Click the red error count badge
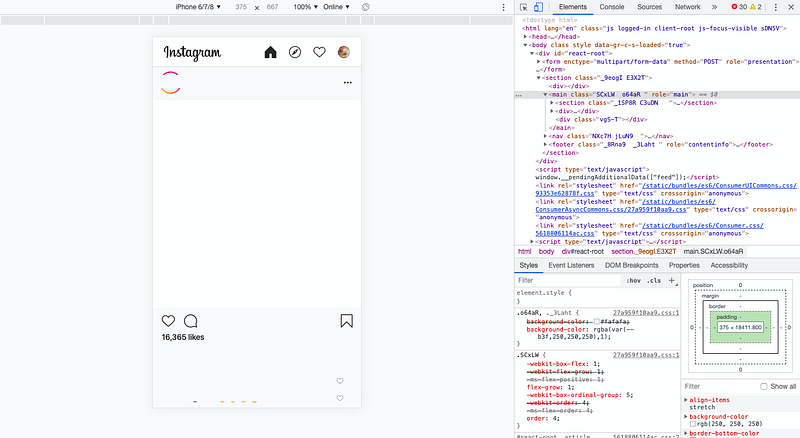This screenshot has height=438, width=800. (739, 7)
